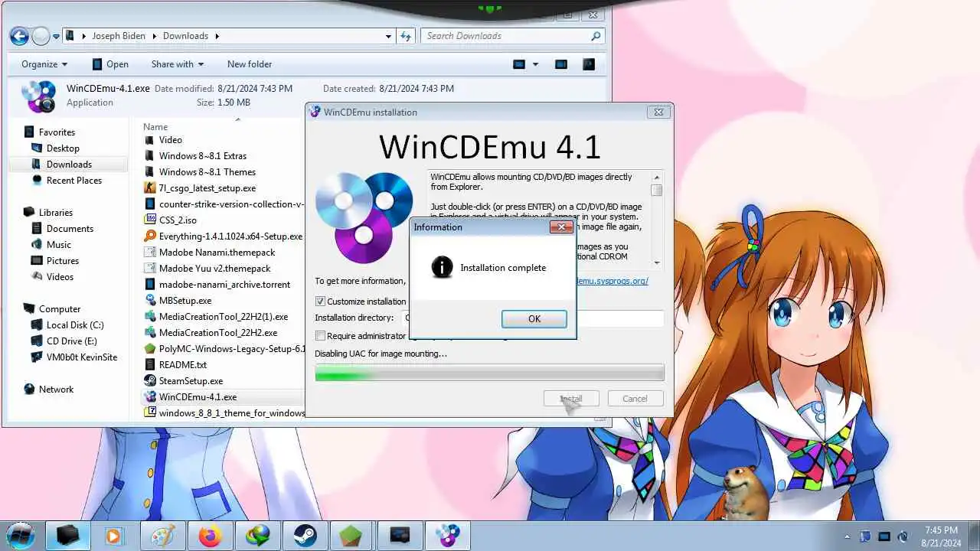Show the preview pane in Explorer

tap(561, 64)
